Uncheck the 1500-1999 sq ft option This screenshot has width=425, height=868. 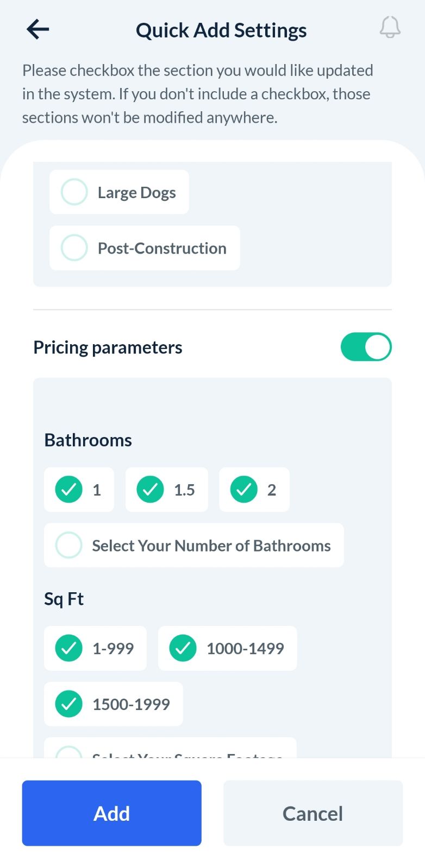69,704
